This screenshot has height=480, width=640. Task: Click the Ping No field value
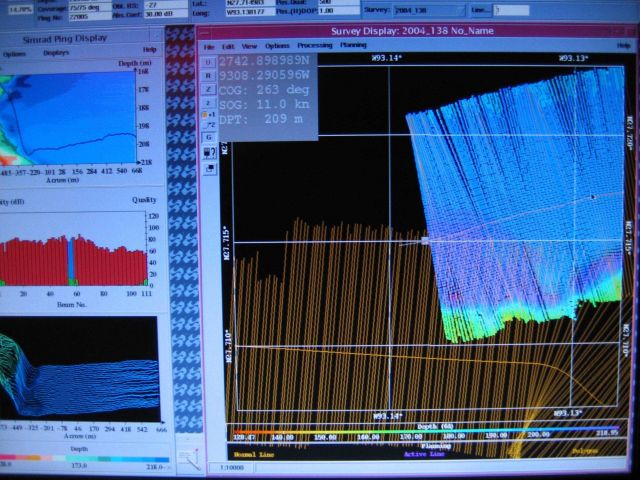[90, 16]
